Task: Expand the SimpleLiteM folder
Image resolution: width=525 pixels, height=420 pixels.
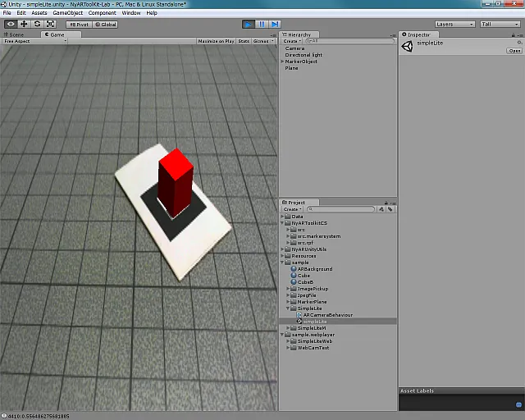Action: 288,328
